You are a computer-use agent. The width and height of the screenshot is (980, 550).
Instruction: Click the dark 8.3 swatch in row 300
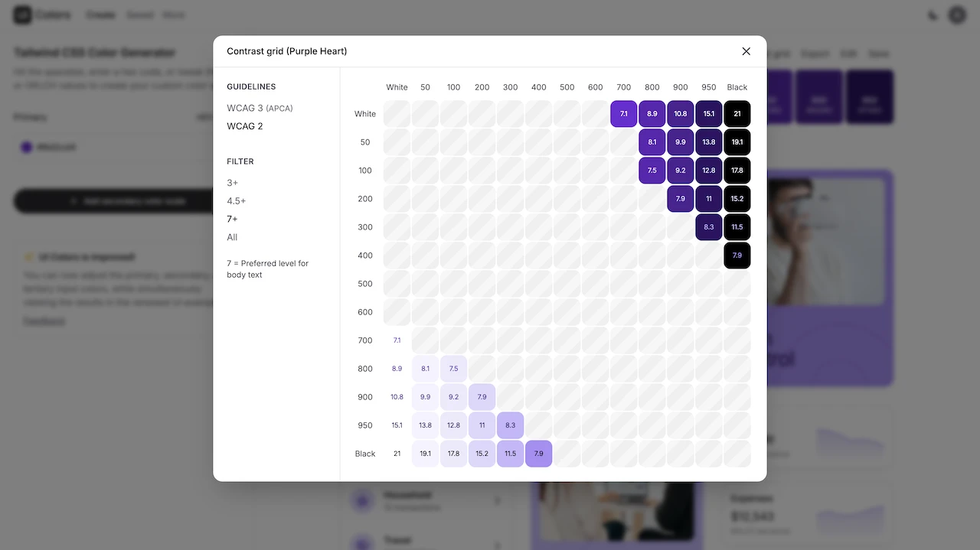pos(709,227)
